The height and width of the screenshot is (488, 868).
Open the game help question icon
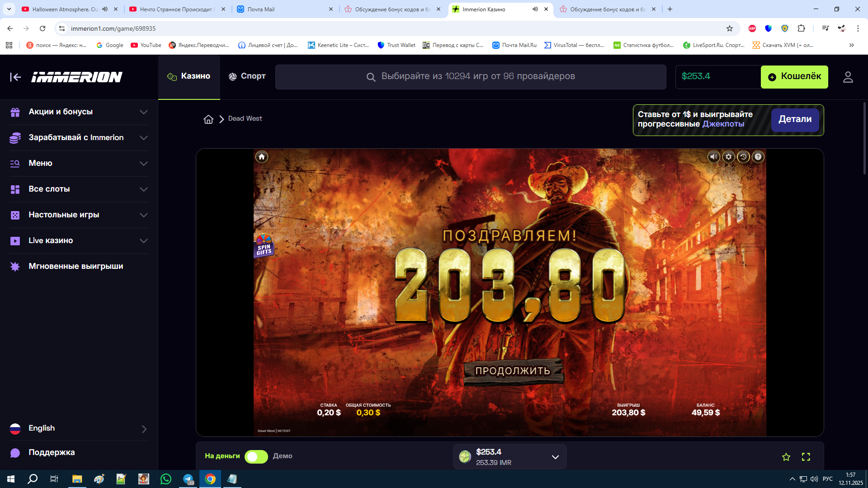(x=758, y=157)
